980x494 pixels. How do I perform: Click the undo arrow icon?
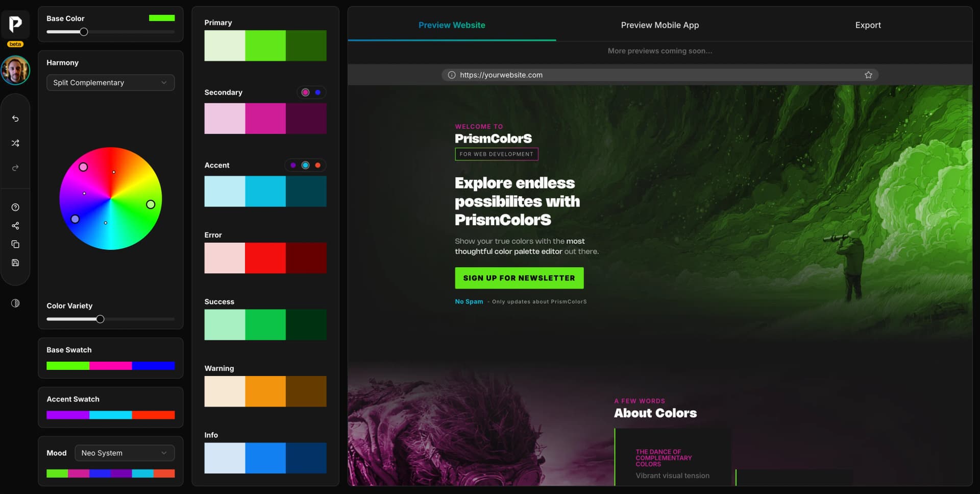coord(15,119)
